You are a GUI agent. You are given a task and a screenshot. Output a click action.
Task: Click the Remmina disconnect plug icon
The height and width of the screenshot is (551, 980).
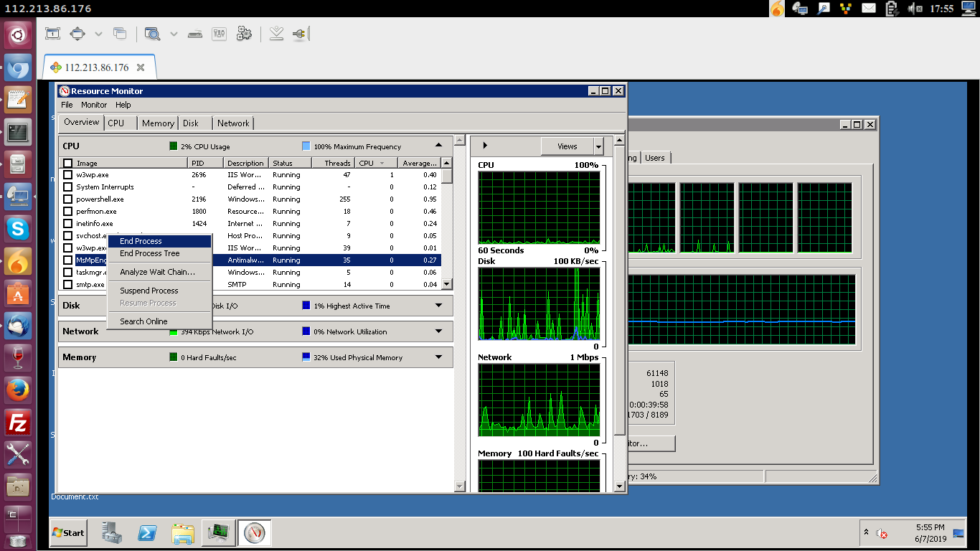300,34
